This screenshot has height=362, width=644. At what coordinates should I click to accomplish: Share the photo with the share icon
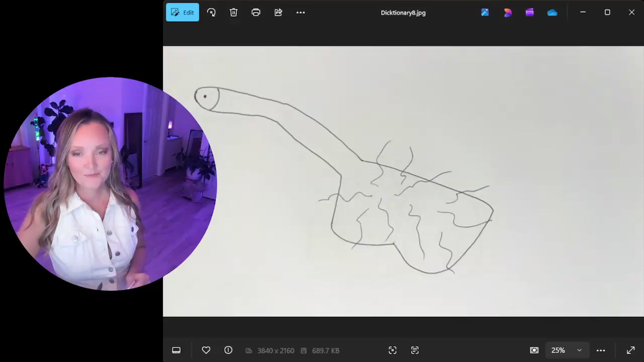click(278, 12)
